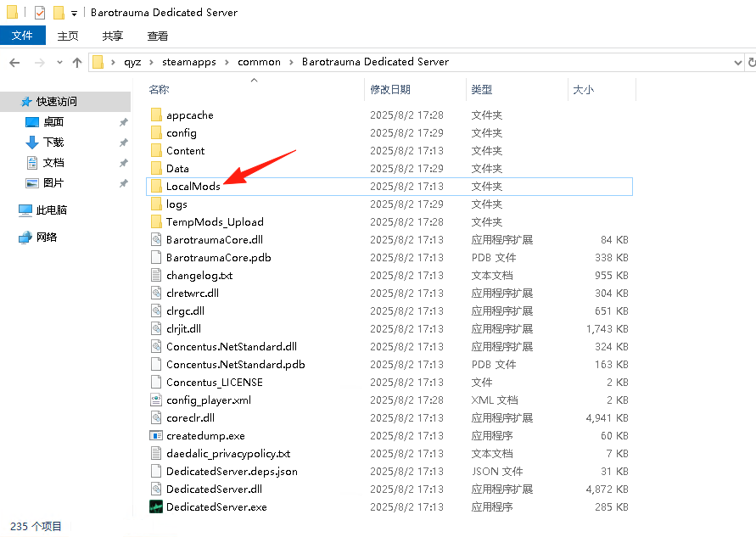This screenshot has height=537, width=756.
Task: Expand chevron after steamapps in address bar
Action: point(227,62)
